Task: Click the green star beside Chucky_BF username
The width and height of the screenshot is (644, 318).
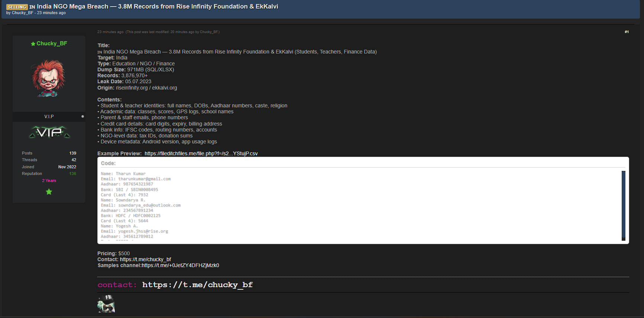Action: [x=33, y=44]
